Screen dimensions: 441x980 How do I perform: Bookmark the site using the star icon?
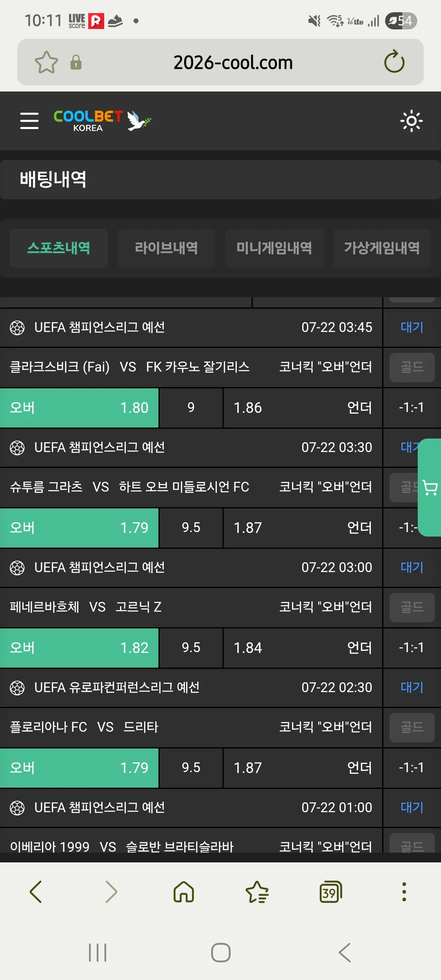tap(47, 62)
